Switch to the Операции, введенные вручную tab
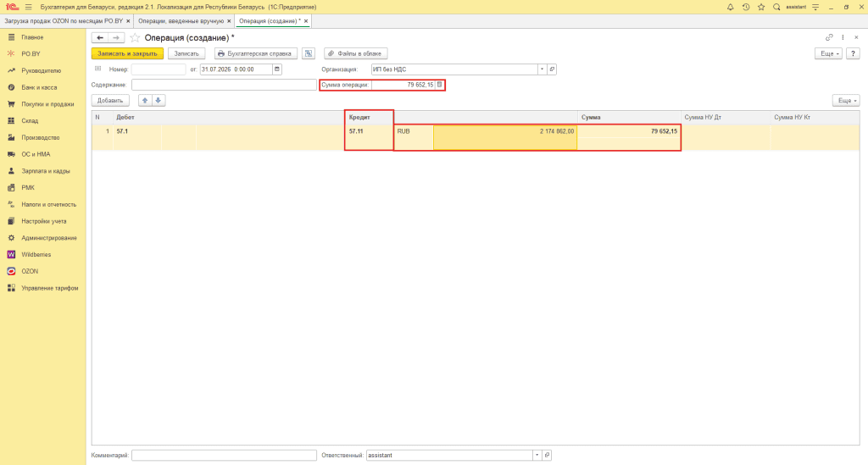Screen dimensions: 868x465 (181, 21)
